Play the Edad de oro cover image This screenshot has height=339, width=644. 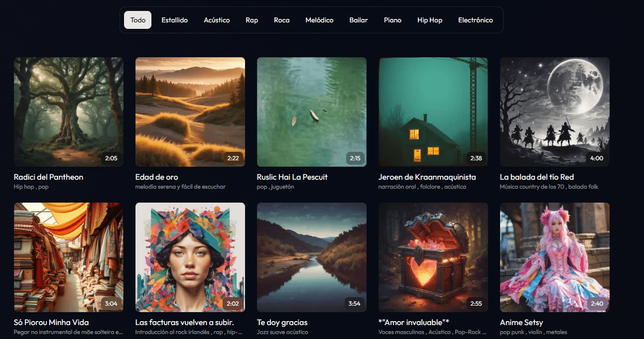pyautogui.click(x=190, y=112)
